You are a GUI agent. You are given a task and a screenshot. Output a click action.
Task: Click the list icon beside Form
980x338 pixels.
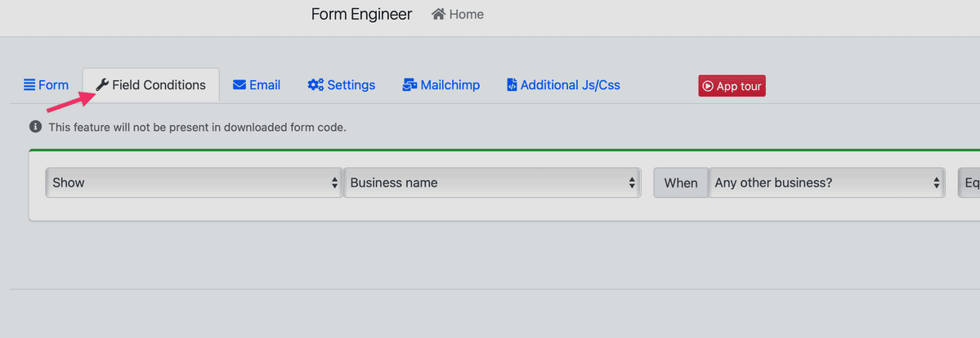(x=29, y=85)
